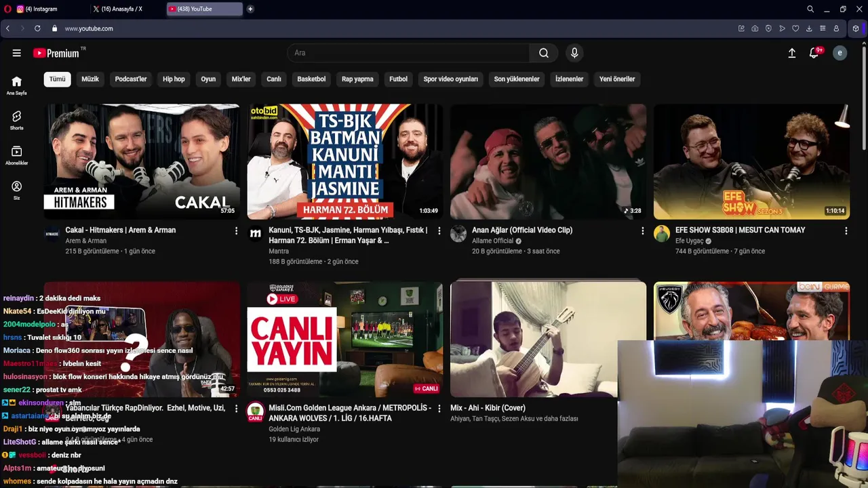Click the address bar padlock icon
This screenshot has width=868, height=488.
click(x=54, y=28)
